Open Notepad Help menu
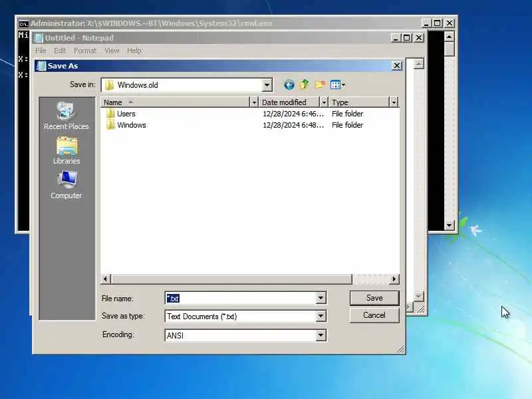The image size is (532, 399). pyautogui.click(x=134, y=51)
